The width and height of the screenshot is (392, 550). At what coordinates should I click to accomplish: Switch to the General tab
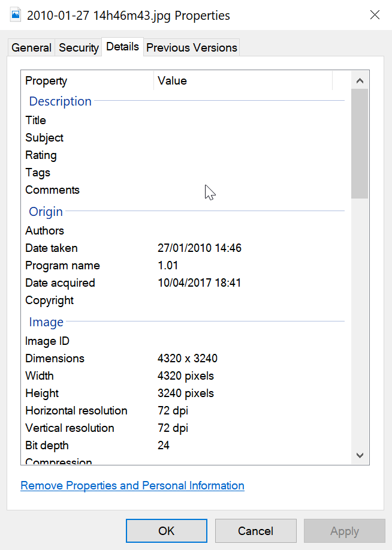[x=31, y=47]
